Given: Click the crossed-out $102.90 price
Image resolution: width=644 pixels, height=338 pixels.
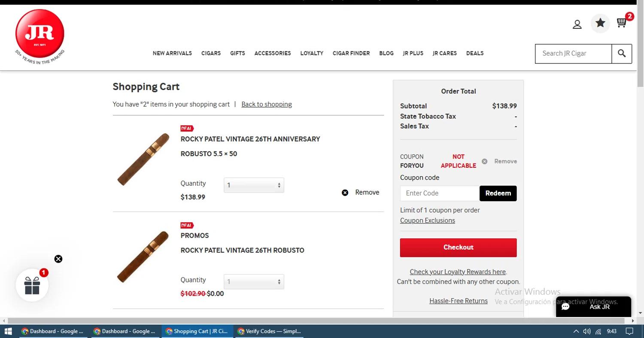Looking at the screenshot, I should tap(193, 294).
